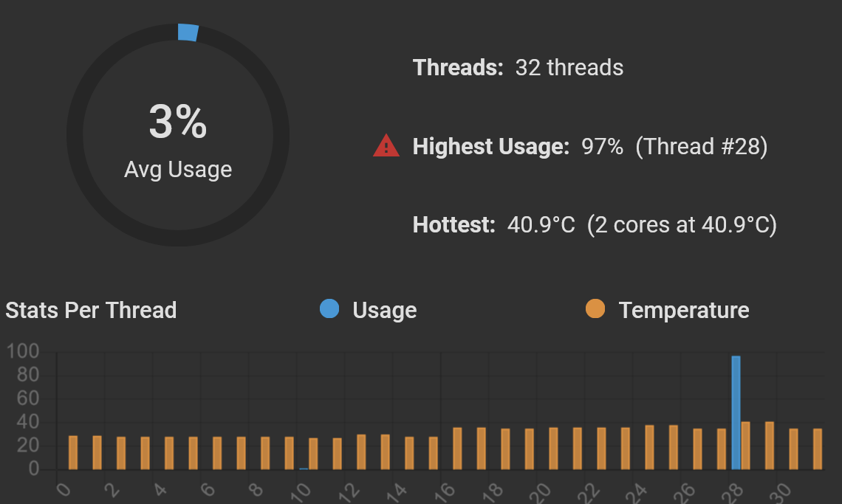Viewport: 842px width, 504px height.
Task: Click the y-axis label 100
Action: [23, 351]
